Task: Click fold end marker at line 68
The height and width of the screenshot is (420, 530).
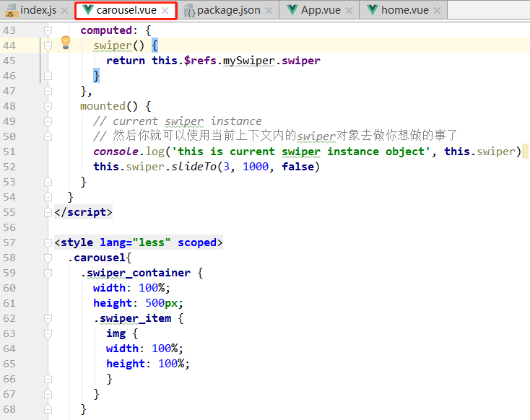Action: [x=48, y=409]
